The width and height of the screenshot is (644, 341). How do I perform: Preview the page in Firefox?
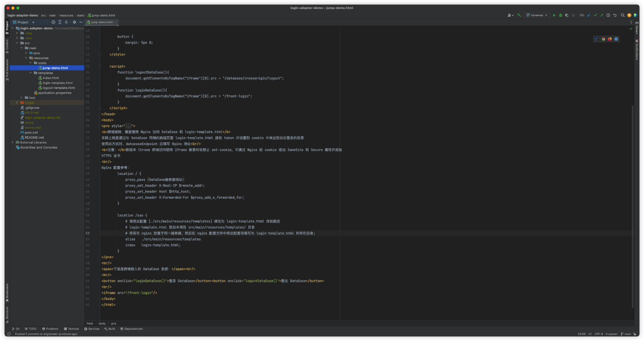coord(610,39)
